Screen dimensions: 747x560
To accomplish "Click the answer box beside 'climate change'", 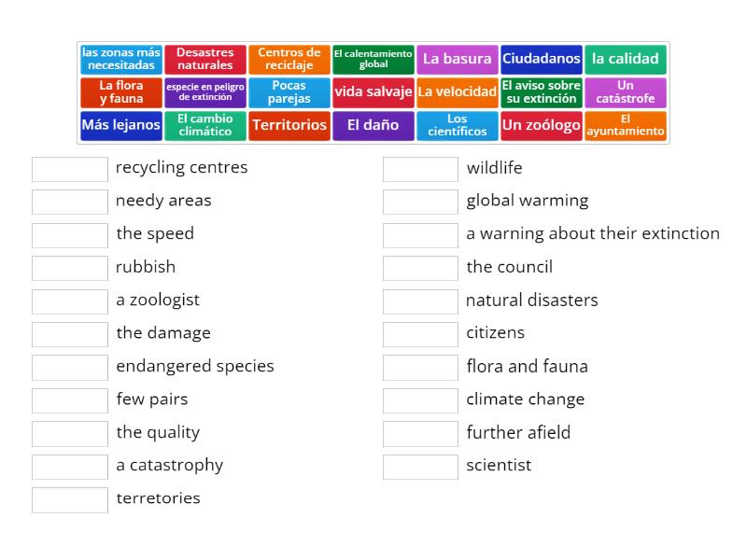I will pyautogui.click(x=420, y=399).
